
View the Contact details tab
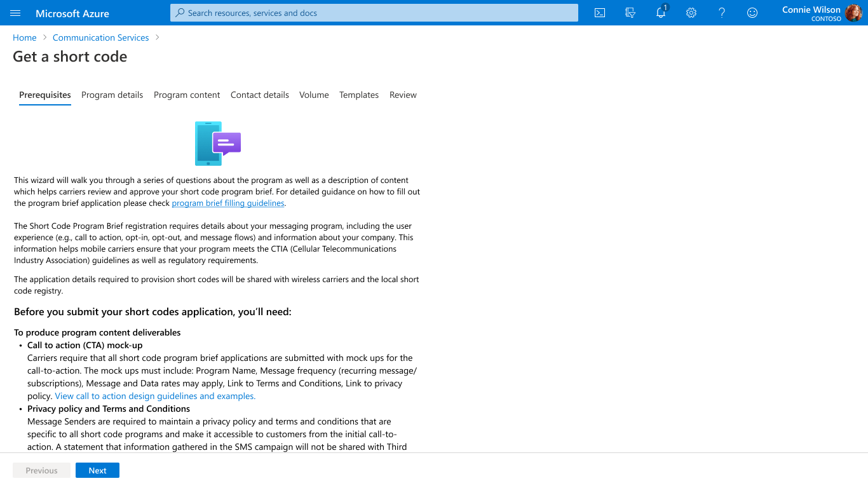tap(259, 95)
